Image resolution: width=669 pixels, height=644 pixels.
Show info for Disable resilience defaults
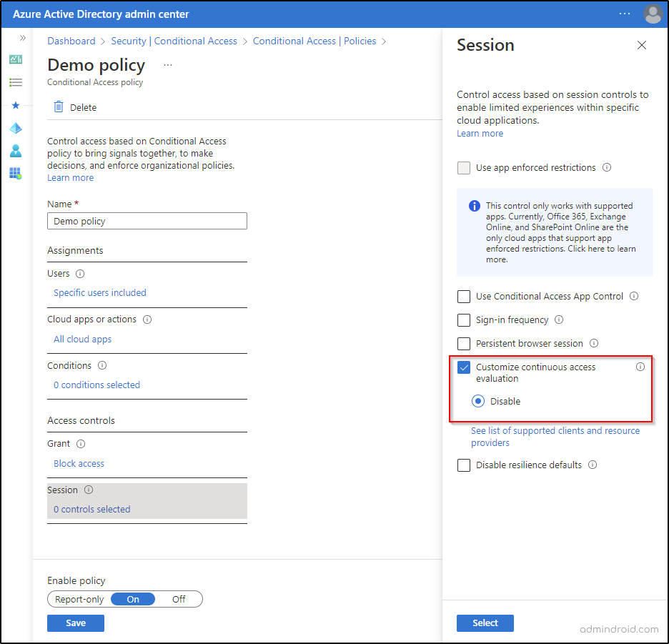tap(593, 465)
